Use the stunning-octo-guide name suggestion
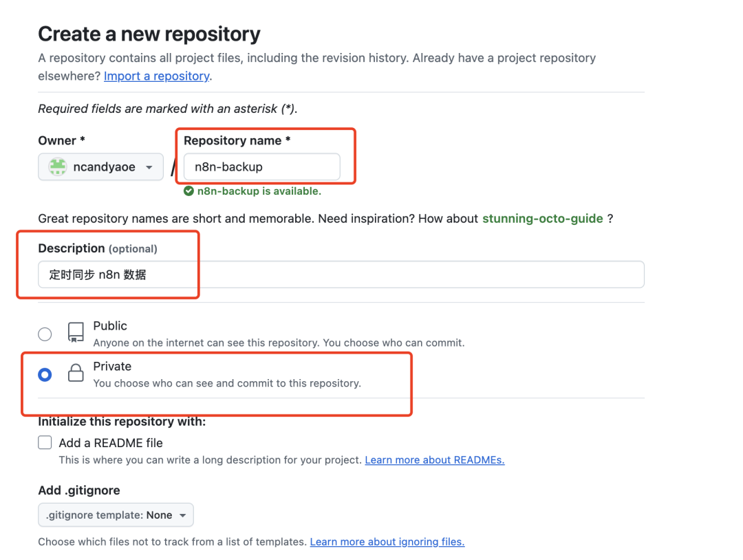 pos(542,218)
